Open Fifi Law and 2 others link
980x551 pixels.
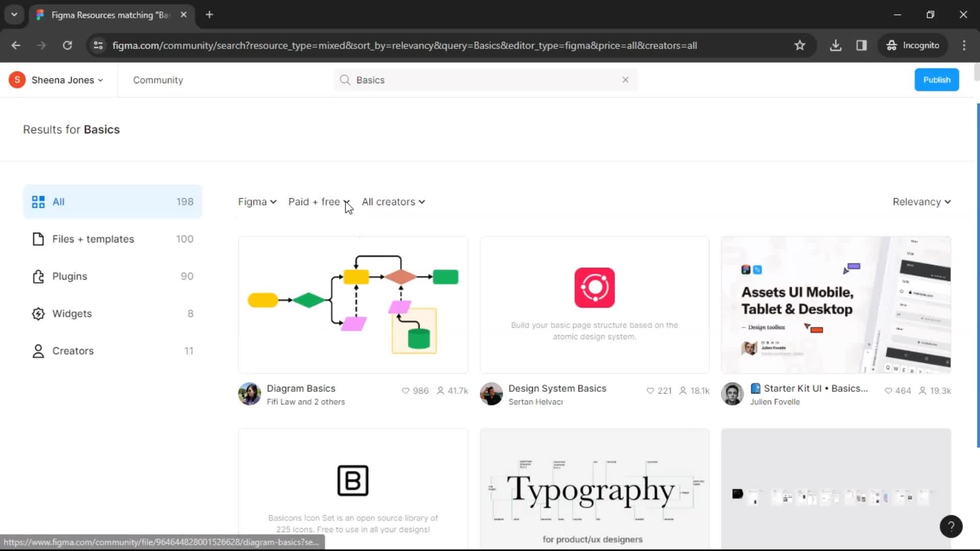click(x=306, y=402)
